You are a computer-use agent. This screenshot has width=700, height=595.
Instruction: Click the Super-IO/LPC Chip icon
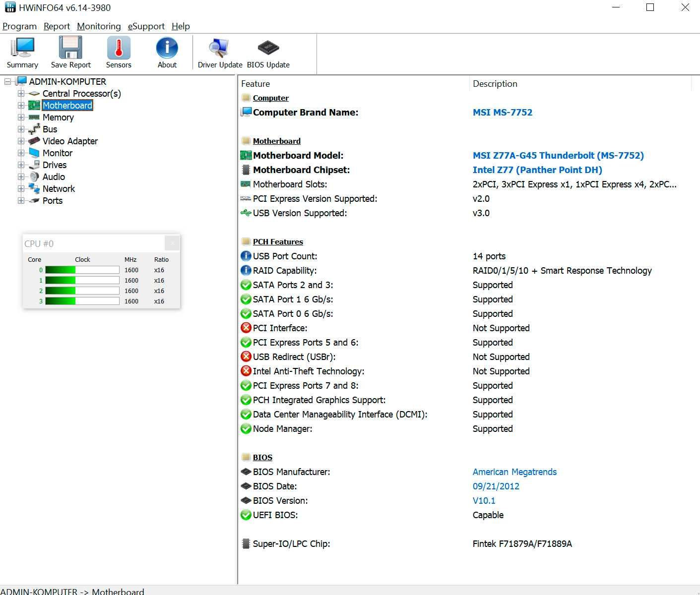[246, 543]
